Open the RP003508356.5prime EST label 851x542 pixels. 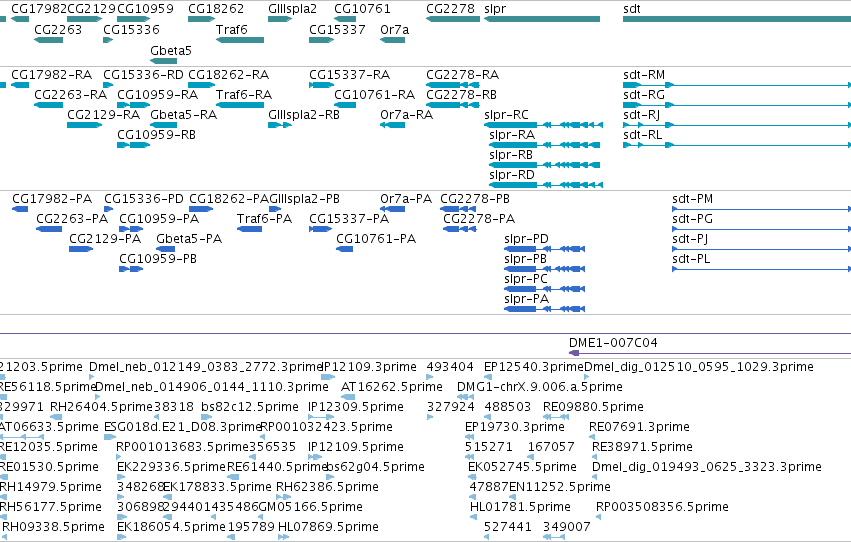coord(662,507)
